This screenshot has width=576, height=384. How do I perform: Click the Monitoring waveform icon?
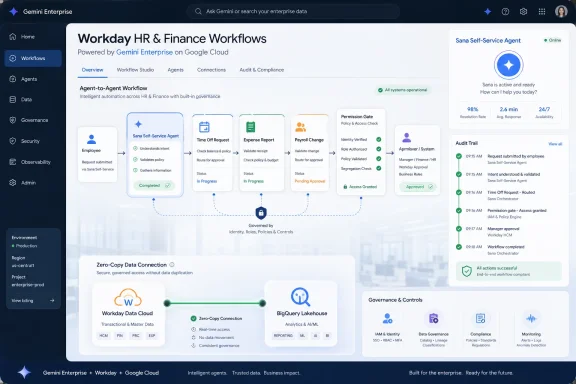pos(531,318)
